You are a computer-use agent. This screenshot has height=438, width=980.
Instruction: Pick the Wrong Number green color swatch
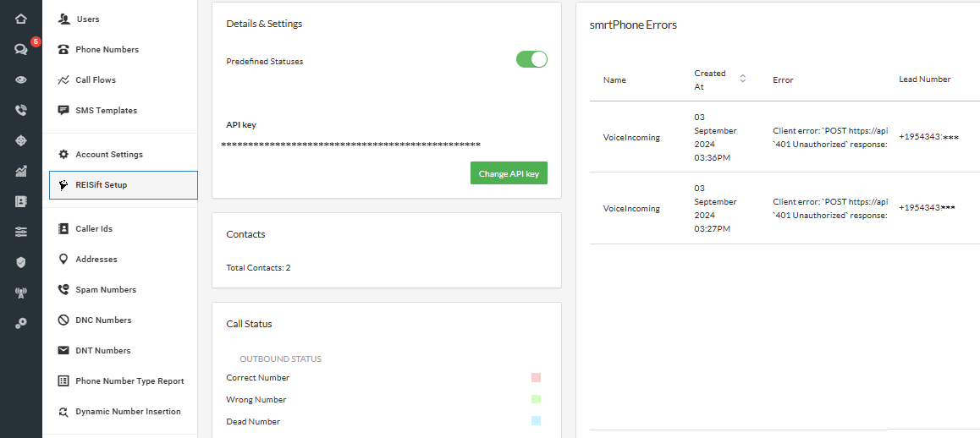coord(536,400)
